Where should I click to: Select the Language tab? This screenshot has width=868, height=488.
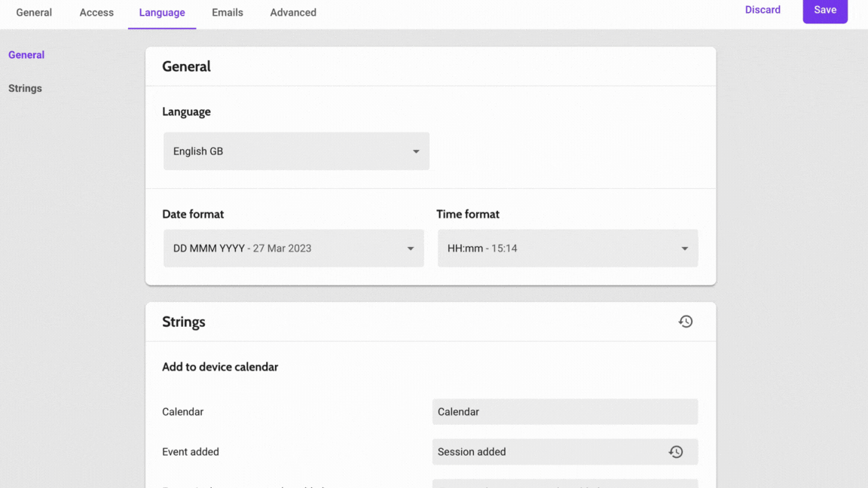pos(162,13)
